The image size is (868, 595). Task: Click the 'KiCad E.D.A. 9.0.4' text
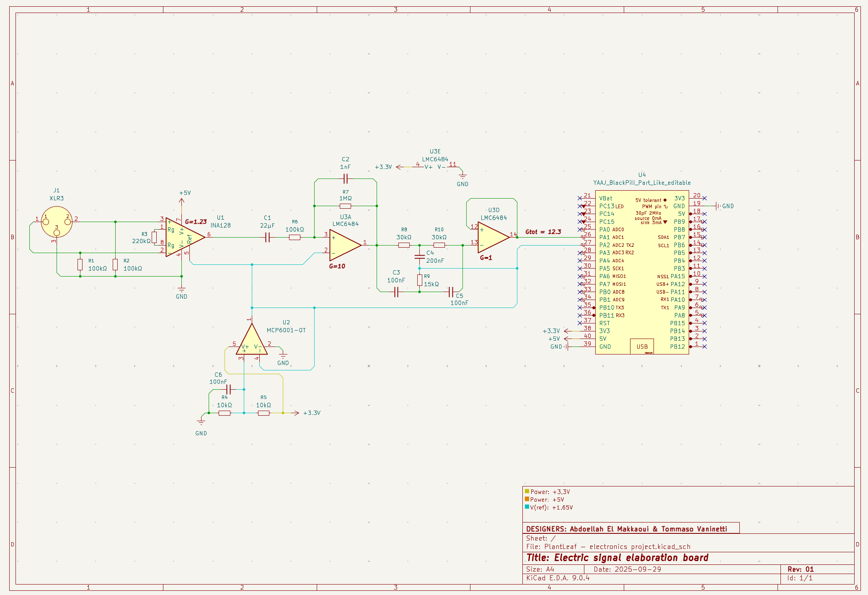[x=558, y=578]
